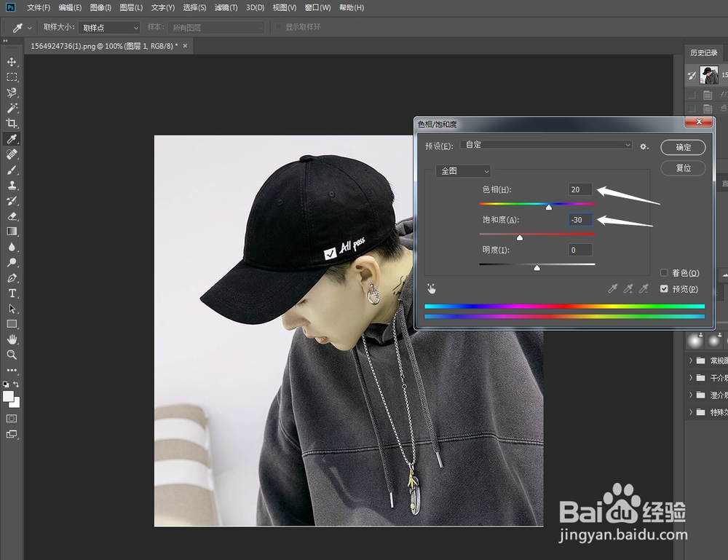The image size is (728, 560).
Task: Expand the 干介质 brushes folder
Action: tap(691, 377)
